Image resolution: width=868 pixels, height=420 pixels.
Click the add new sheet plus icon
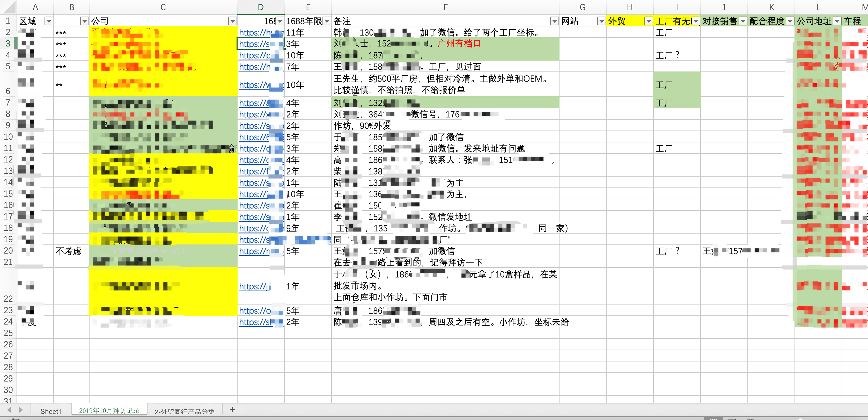(232, 410)
